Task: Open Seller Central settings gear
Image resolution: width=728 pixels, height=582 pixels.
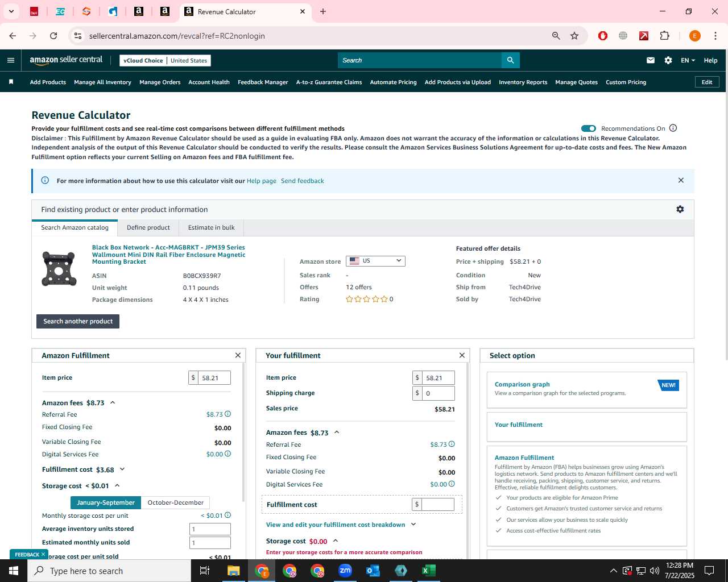Action: (668, 60)
